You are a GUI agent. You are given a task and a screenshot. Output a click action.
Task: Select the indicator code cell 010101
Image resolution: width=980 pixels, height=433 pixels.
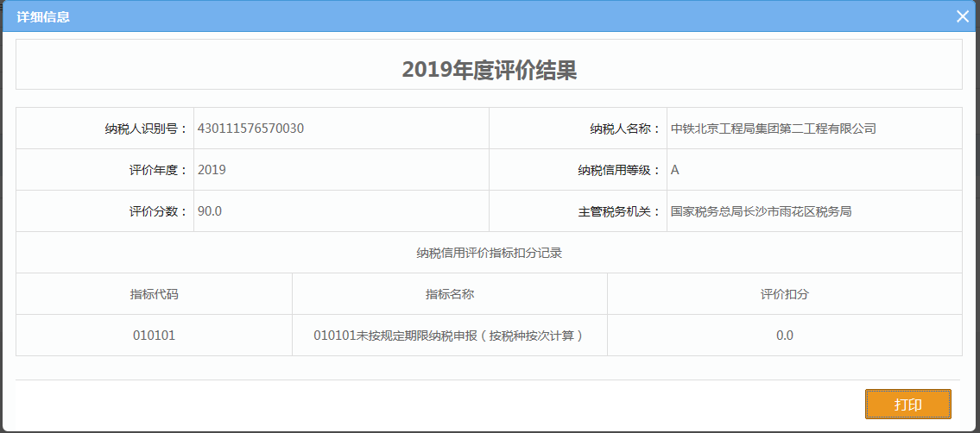(x=154, y=335)
